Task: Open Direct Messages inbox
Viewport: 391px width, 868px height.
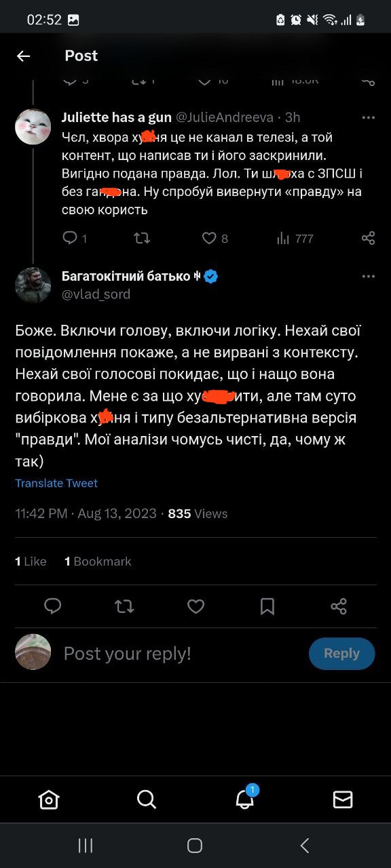Action: (342, 800)
